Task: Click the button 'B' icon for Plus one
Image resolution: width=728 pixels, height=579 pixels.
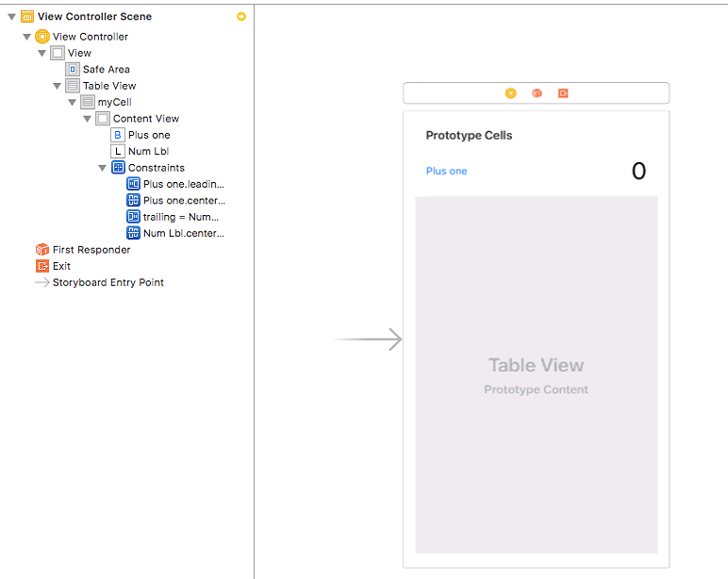Action: click(x=118, y=135)
